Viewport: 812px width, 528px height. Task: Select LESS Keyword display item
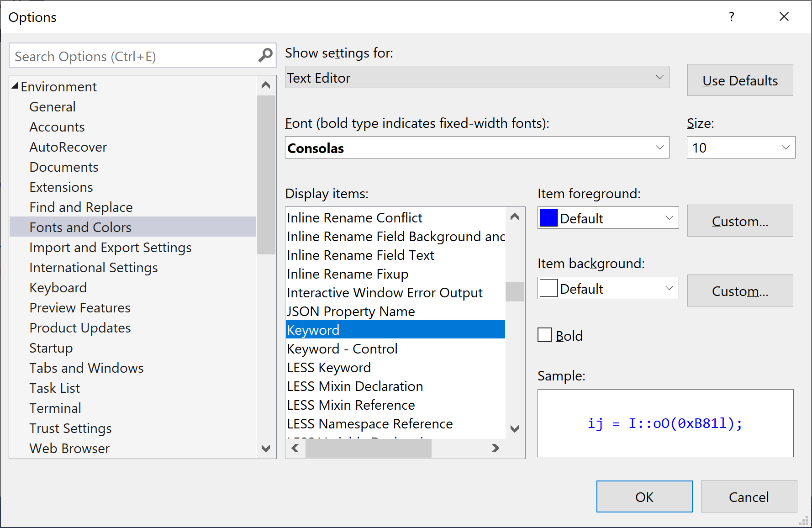[x=395, y=367]
